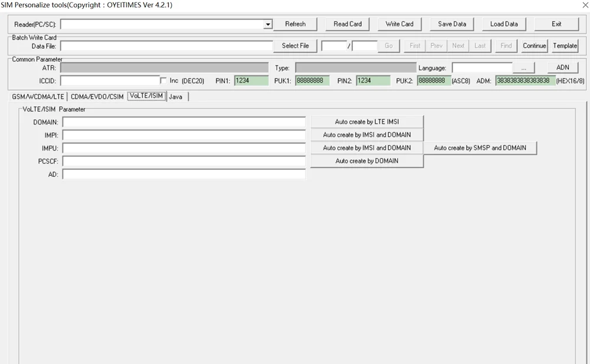Click Auto create by LTE IMSI
This screenshot has width=590, height=364.
(367, 122)
